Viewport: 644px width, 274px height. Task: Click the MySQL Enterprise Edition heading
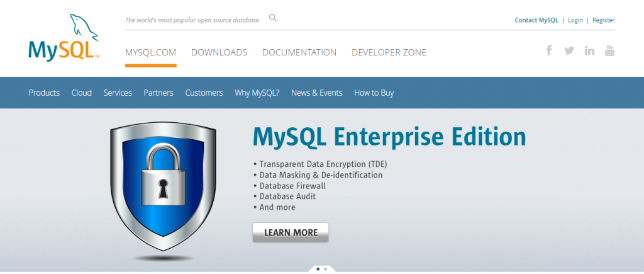coord(389,137)
